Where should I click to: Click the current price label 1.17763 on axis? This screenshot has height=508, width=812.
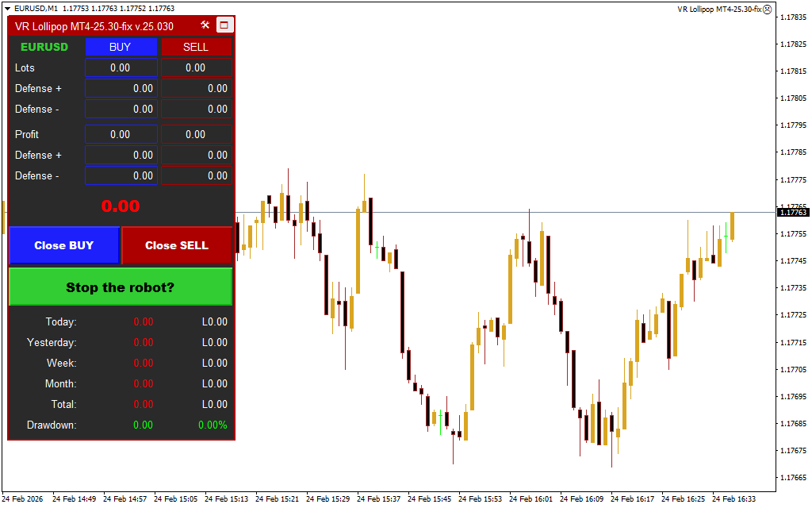[792, 213]
